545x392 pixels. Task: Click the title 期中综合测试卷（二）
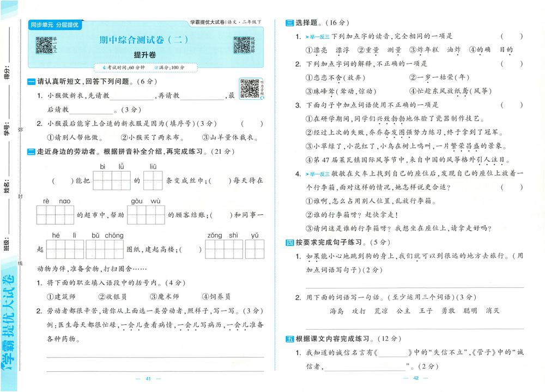(144, 40)
